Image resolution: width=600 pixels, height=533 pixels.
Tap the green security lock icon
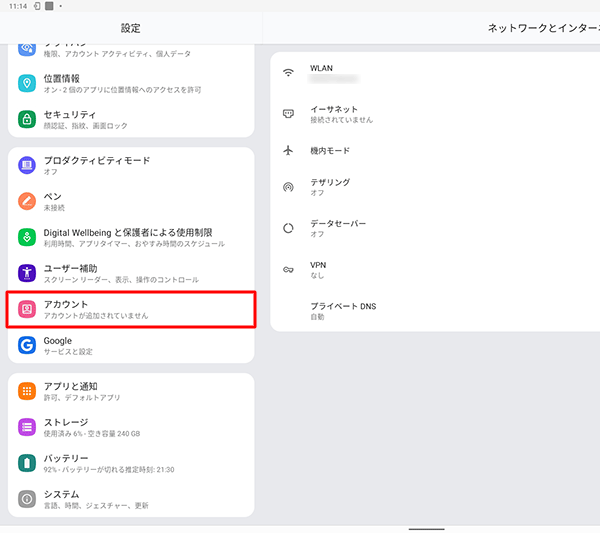27,119
